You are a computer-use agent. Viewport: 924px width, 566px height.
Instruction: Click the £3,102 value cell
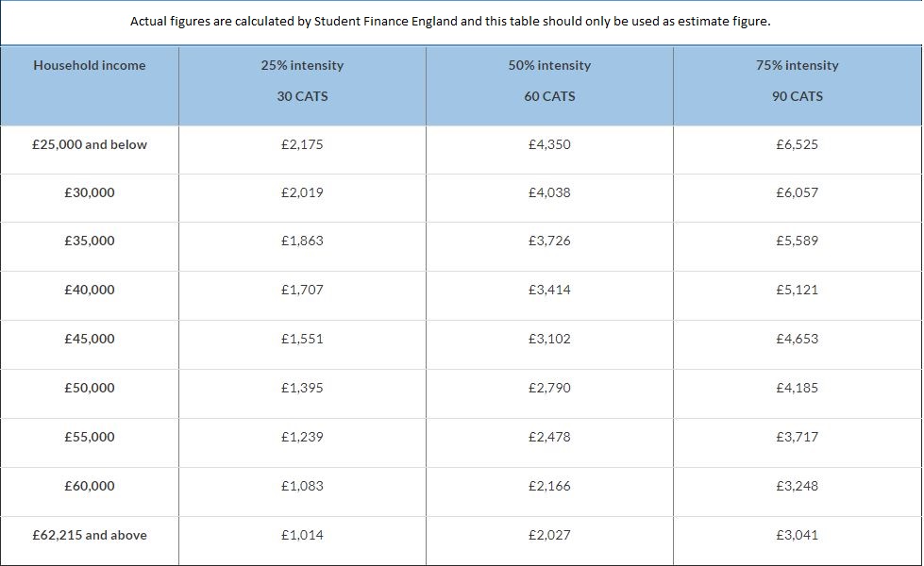click(549, 339)
